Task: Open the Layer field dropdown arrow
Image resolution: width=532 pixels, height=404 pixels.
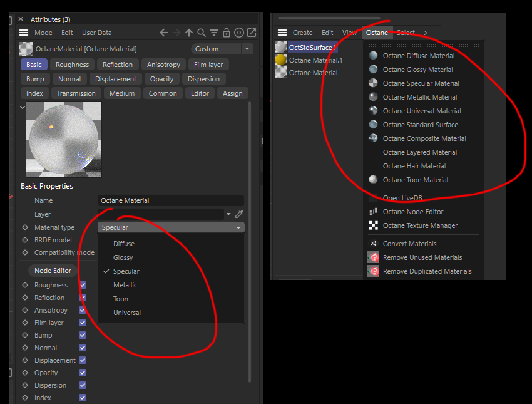Action: pos(228,214)
